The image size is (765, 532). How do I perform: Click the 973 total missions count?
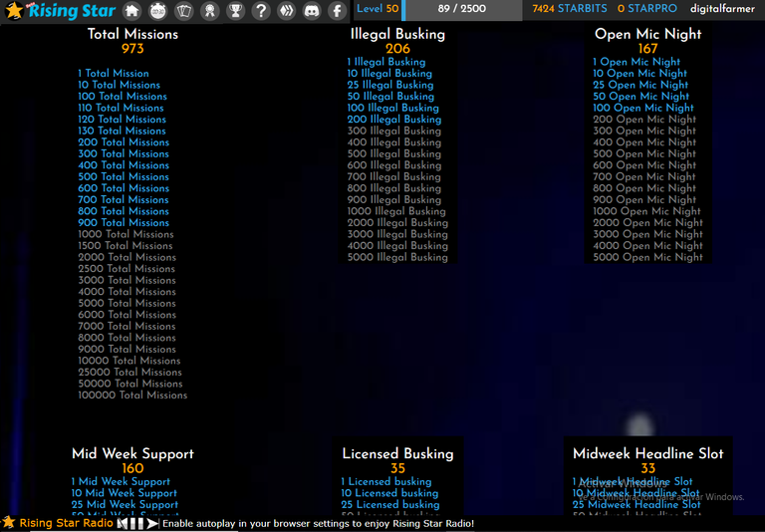click(132, 49)
